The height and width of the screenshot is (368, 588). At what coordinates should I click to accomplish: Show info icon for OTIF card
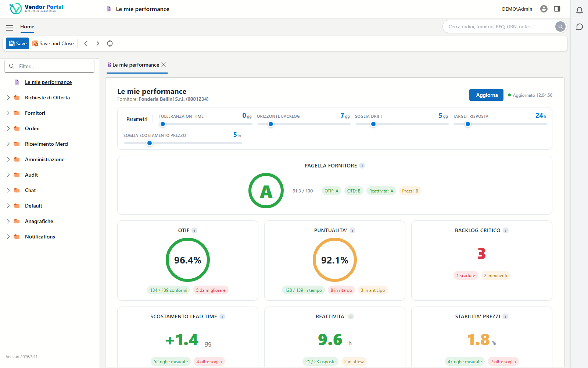194,230
